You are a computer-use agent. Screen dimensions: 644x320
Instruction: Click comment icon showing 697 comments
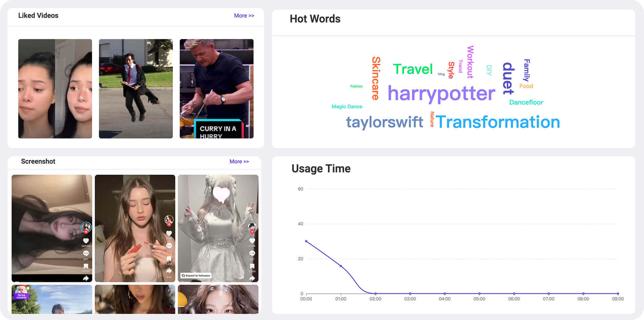pos(86,253)
